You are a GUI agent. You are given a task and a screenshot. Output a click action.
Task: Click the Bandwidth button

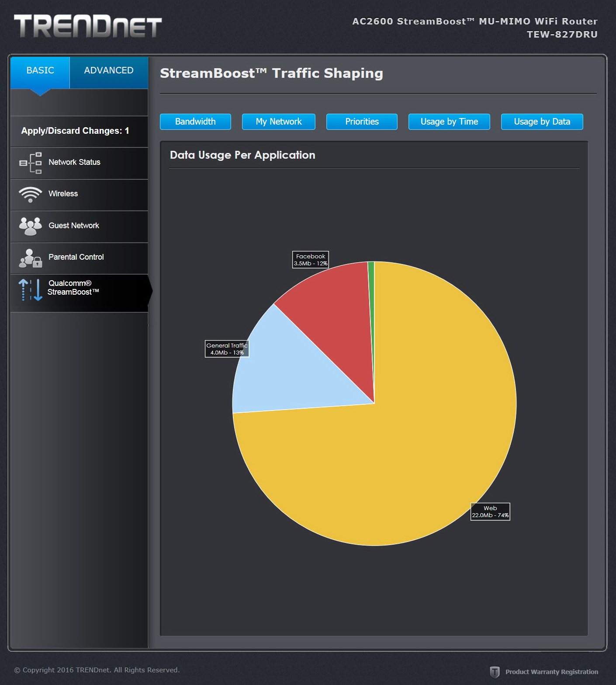pyautogui.click(x=195, y=122)
